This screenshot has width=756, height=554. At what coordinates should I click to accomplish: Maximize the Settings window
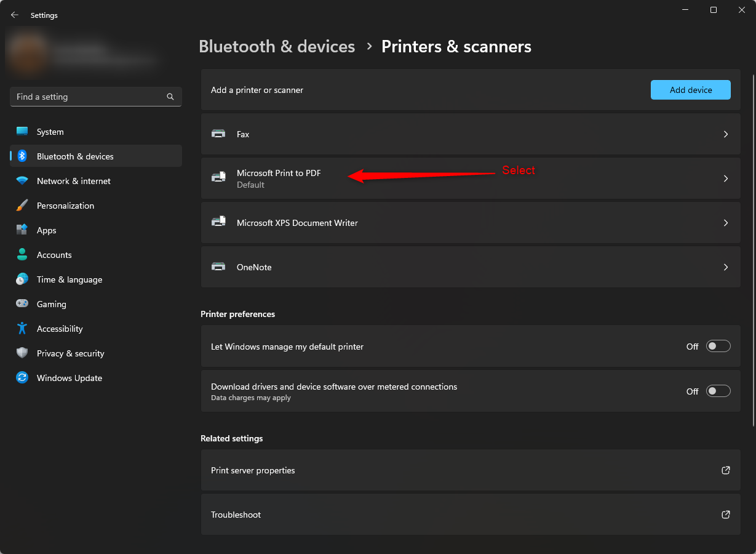(713, 10)
